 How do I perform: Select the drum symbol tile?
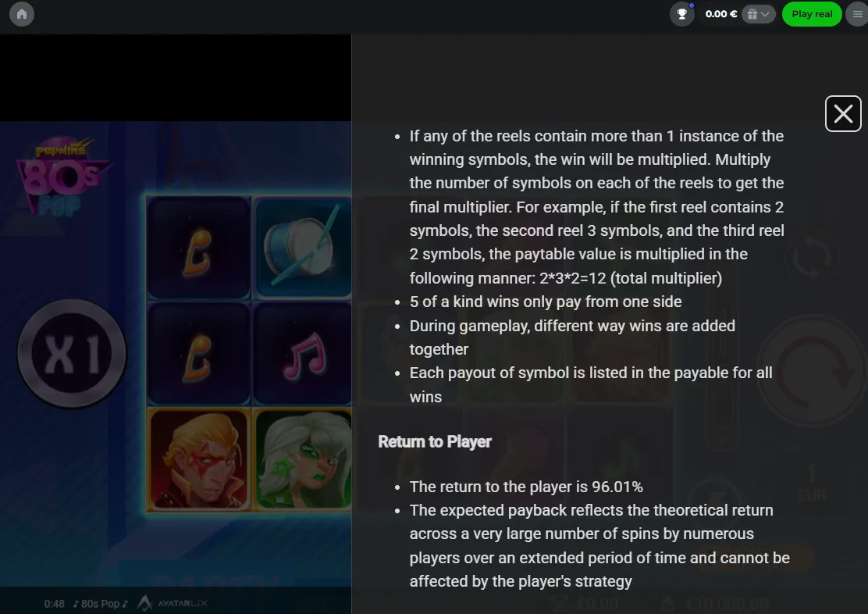tap(302, 247)
